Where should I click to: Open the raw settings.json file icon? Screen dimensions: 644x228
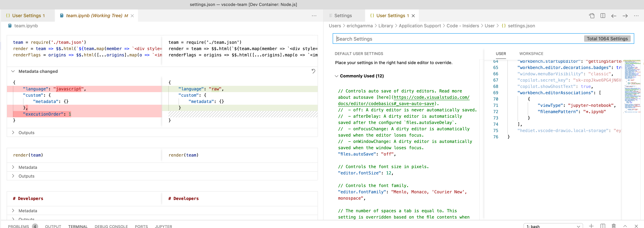pyautogui.click(x=591, y=16)
